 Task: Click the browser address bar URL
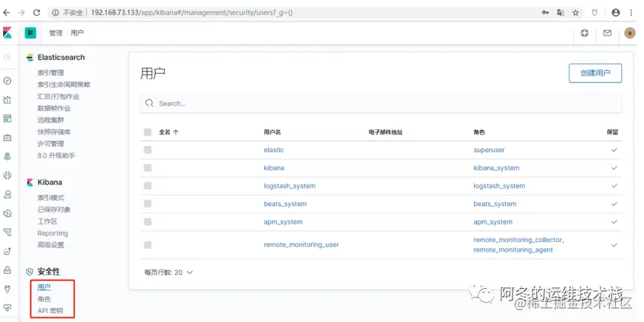tap(192, 13)
